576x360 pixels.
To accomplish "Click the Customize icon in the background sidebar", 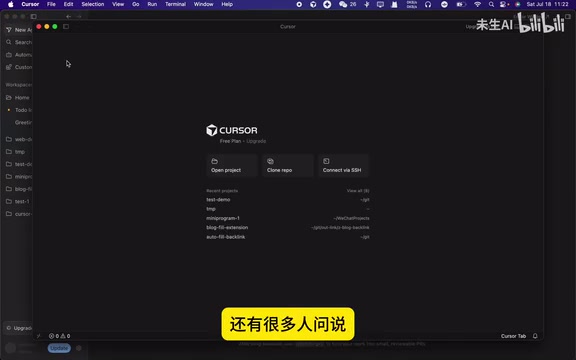I will [x=9, y=67].
